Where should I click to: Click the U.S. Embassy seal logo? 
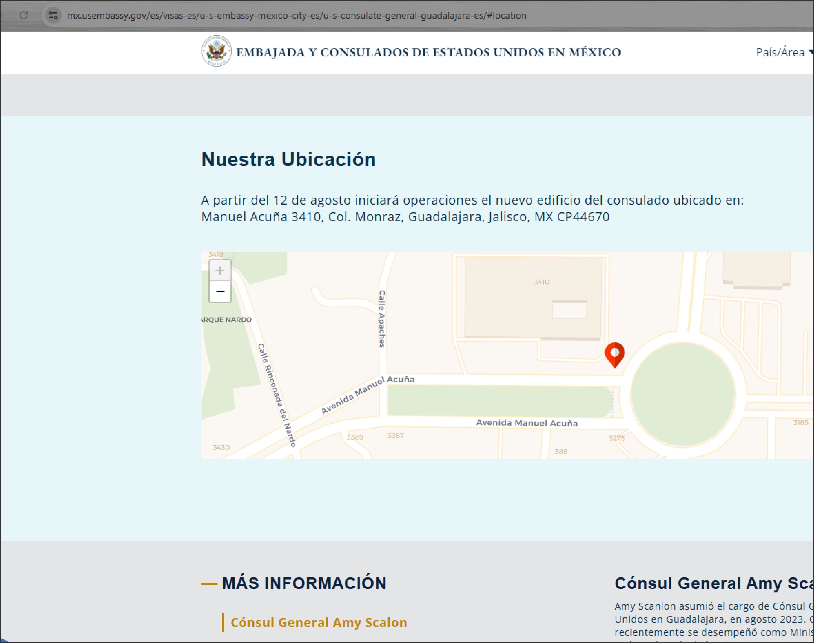click(x=216, y=51)
